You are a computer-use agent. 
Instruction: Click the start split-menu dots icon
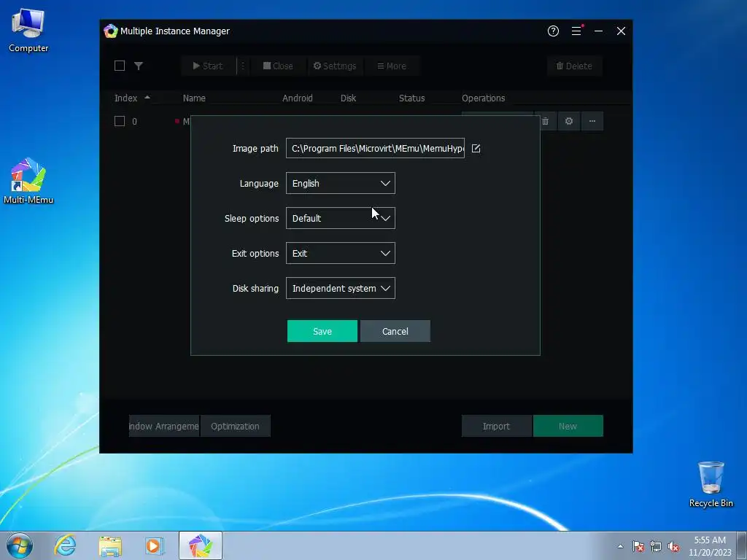click(243, 66)
